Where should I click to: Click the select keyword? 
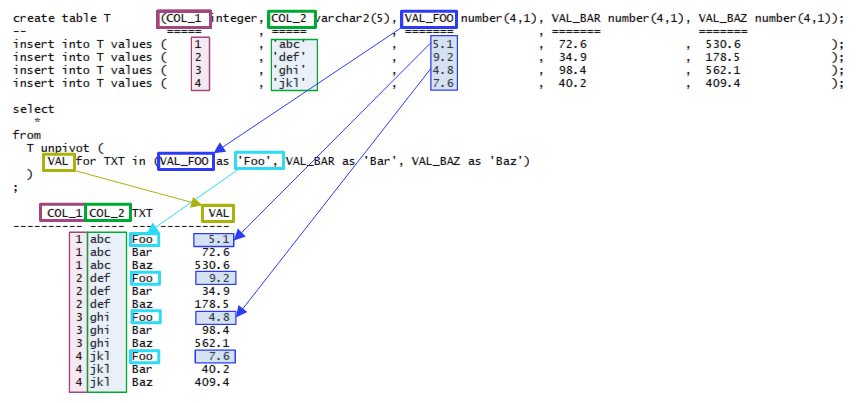33,109
